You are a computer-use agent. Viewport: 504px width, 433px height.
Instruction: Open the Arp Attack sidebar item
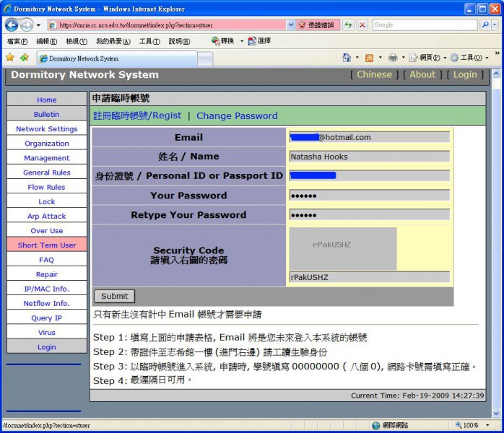[47, 216]
